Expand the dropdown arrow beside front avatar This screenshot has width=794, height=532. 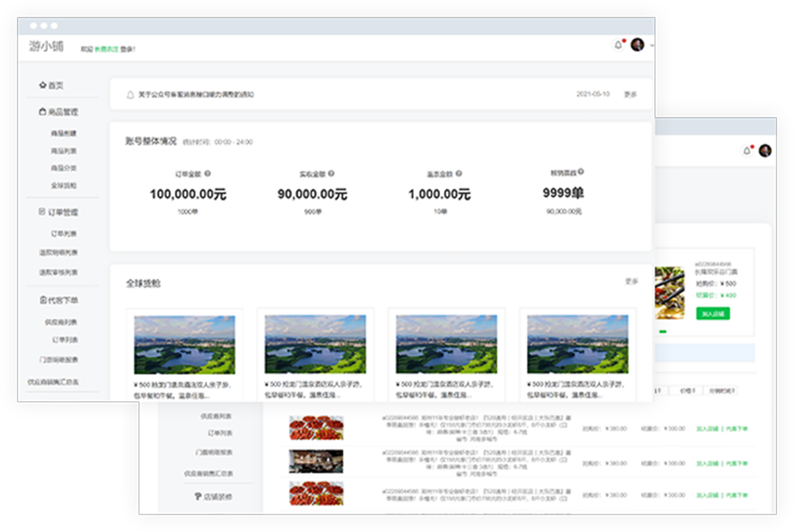coord(652,45)
